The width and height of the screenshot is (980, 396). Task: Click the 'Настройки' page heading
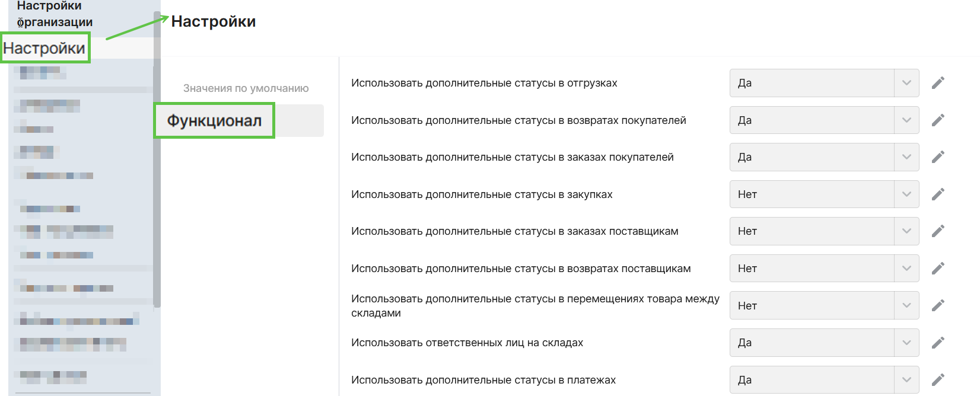[214, 21]
